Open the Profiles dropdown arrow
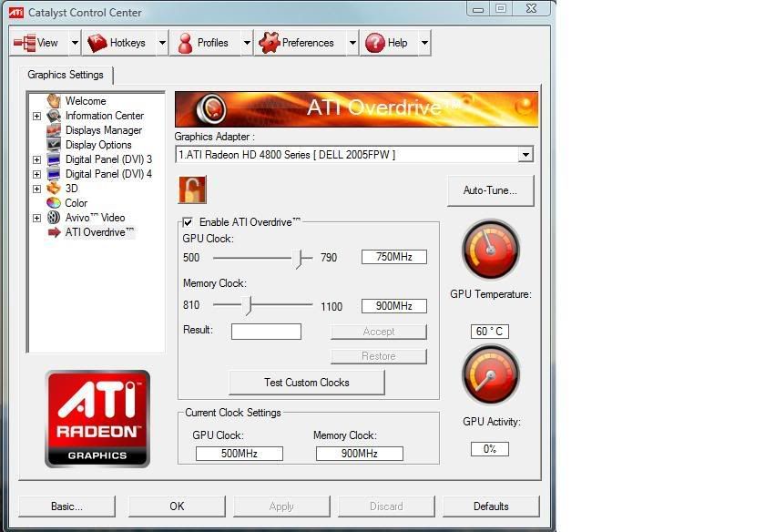The height and width of the screenshot is (532, 765). pyautogui.click(x=247, y=43)
